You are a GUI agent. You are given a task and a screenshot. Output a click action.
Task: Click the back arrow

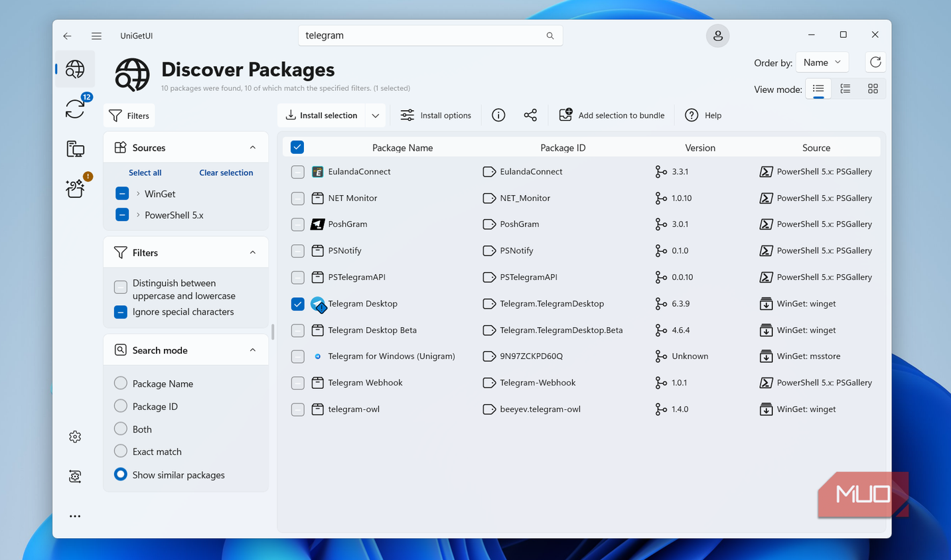[67, 36]
